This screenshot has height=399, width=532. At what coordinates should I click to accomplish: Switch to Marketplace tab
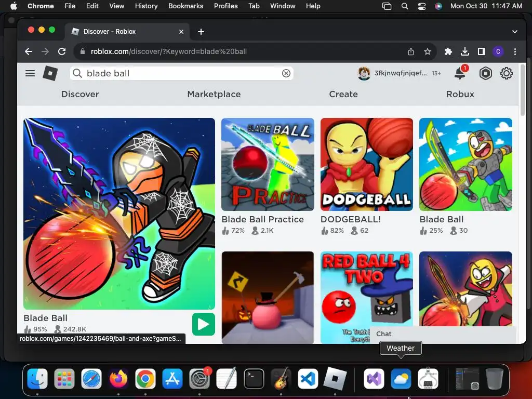coord(214,95)
